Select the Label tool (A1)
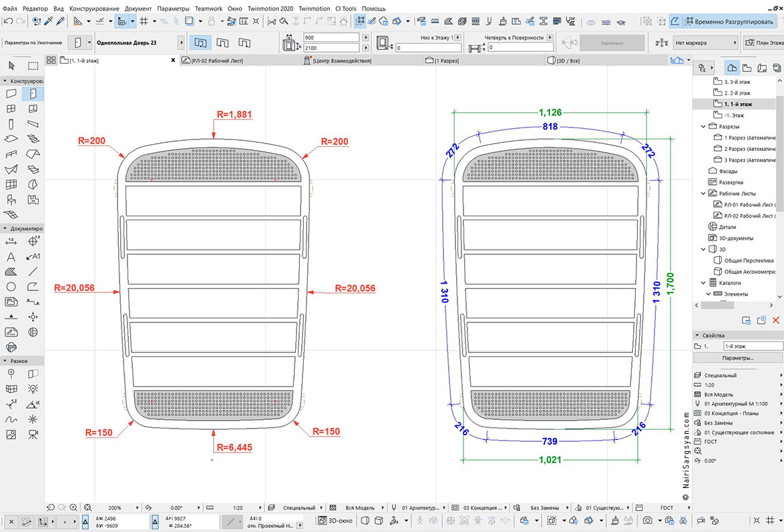 [x=33, y=257]
